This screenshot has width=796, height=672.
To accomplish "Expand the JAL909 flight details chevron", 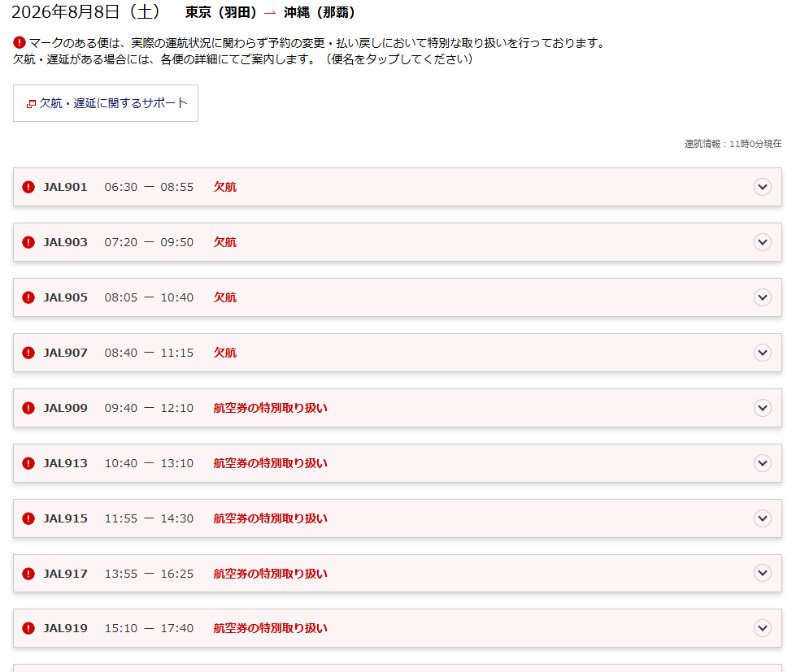I will tap(762, 408).
